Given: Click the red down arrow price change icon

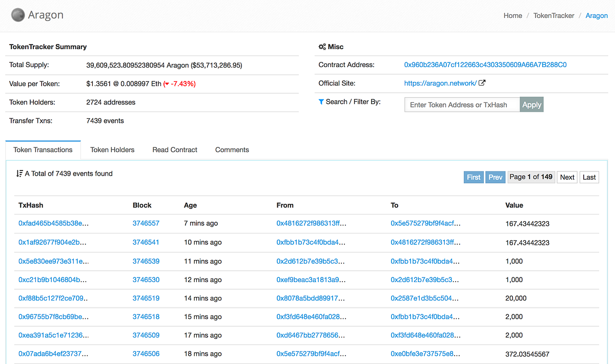Looking at the screenshot, I should tap(167, 84).
